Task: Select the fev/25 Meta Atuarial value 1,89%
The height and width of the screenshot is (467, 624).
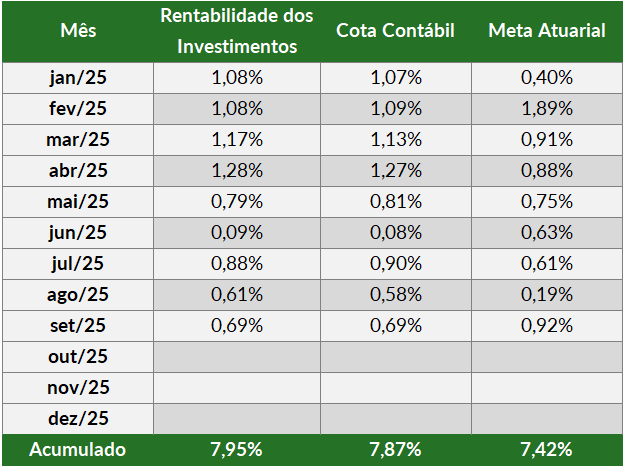Action: (546, 108)
